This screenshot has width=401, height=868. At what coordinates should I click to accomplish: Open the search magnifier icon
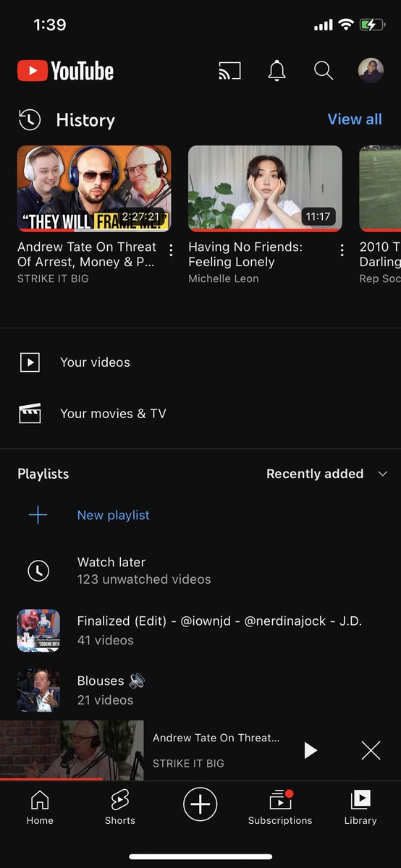point(324,71)
